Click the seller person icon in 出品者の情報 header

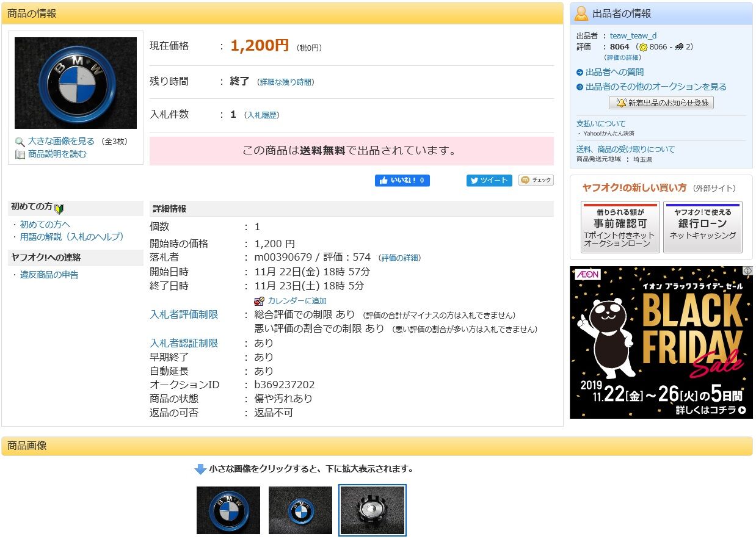point(581,13)
